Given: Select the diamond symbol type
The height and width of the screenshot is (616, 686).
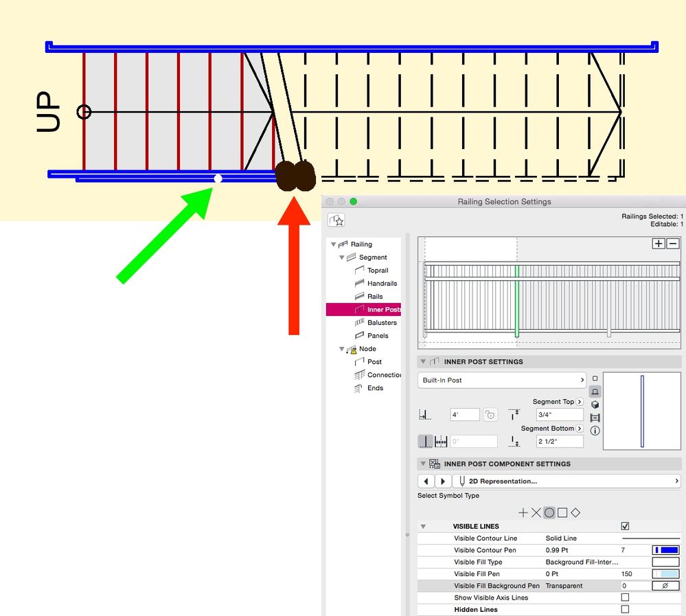Looking at the screenshot, I should 575,513.
